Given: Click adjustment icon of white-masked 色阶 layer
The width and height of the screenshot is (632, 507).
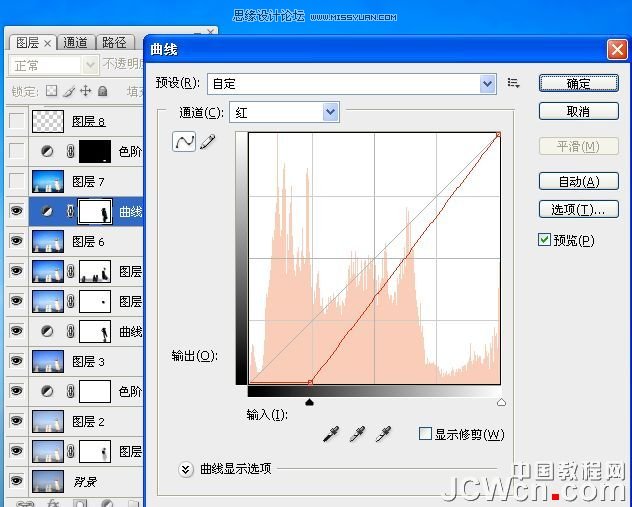Looking at the screenshot, I should coord(47,391).
